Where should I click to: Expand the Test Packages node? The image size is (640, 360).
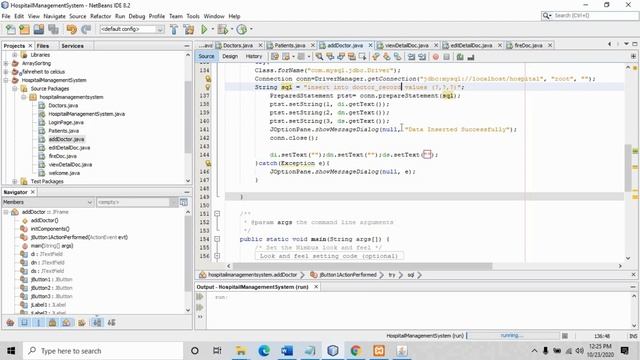15,181
